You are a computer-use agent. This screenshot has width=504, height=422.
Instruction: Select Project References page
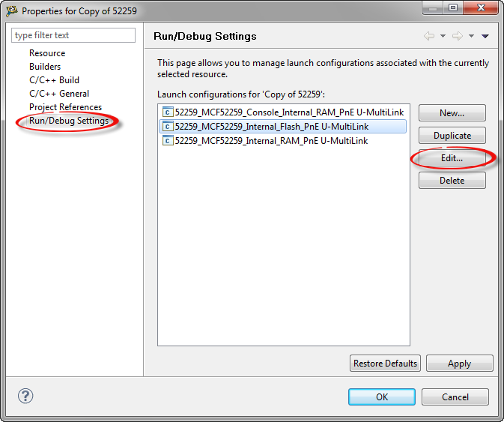pos(65,107)
